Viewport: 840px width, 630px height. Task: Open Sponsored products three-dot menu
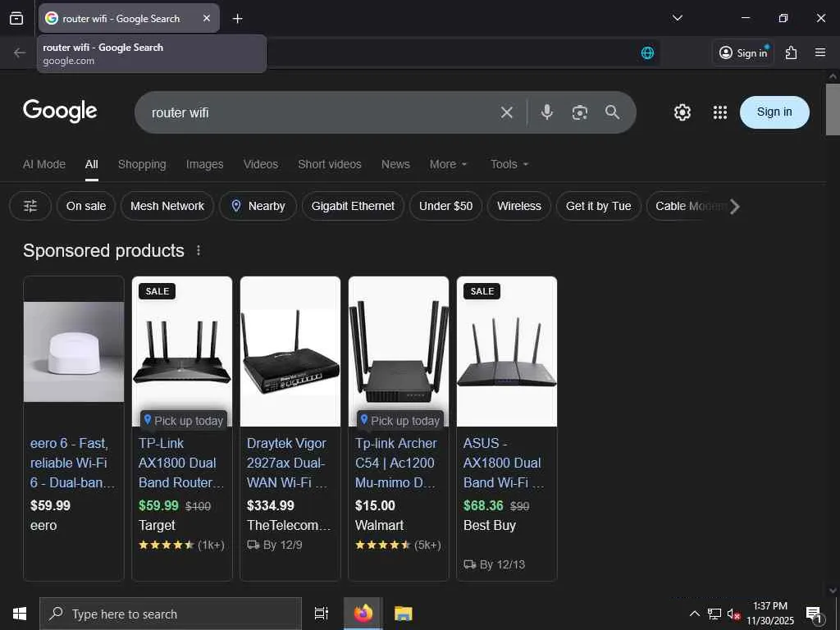pyautogui.click(x=199, y=250)
